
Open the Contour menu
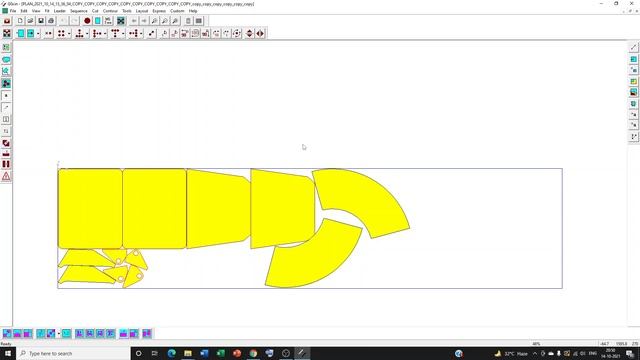110,11
